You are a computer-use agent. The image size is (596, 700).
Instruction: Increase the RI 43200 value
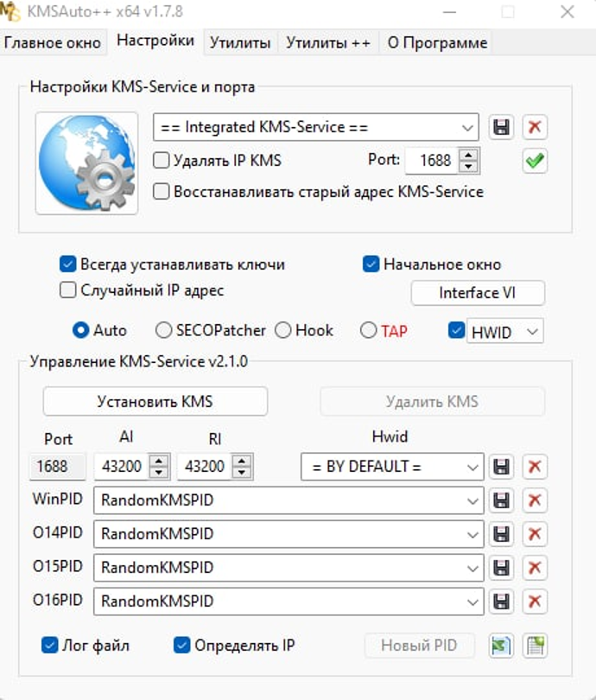(x=242, y=461)
